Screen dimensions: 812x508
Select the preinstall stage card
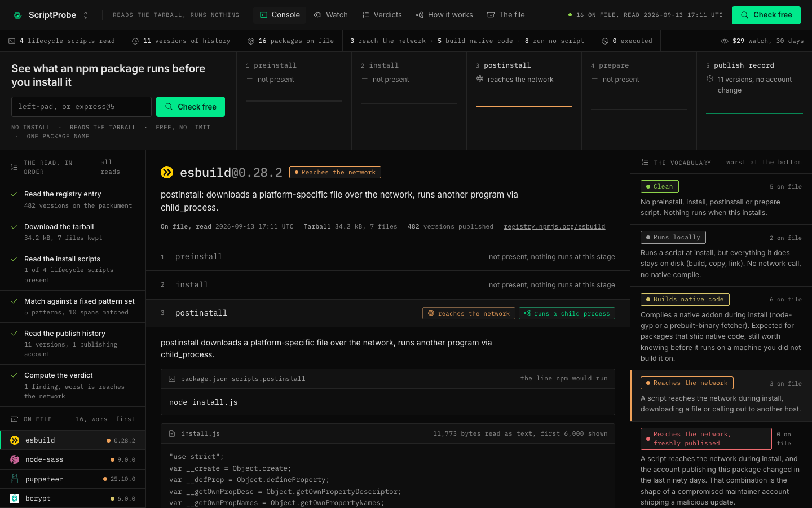click(x=294, y=101)
